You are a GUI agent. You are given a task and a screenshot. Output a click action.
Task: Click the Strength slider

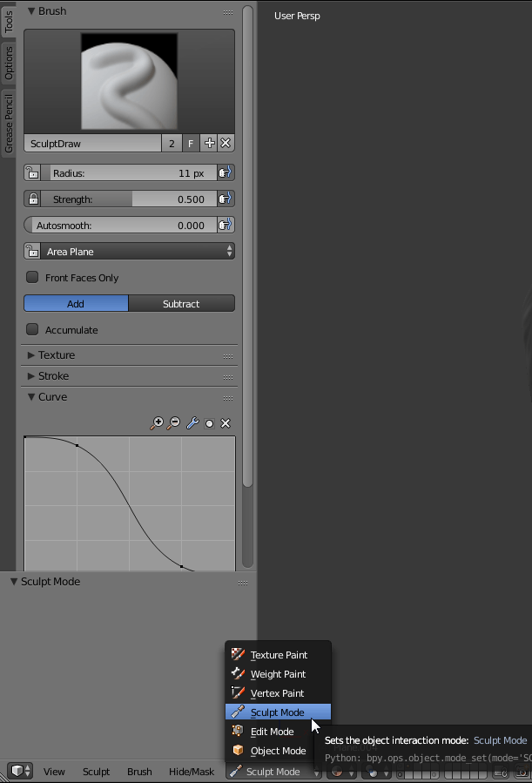[x=128, y=199]
